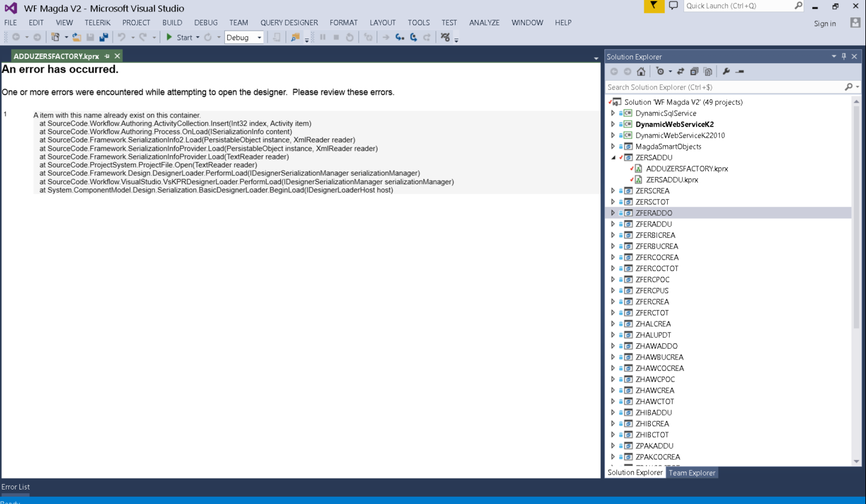Click the Properties wrench icon
The image size is (866, 504).
click(x=726, y=72)
